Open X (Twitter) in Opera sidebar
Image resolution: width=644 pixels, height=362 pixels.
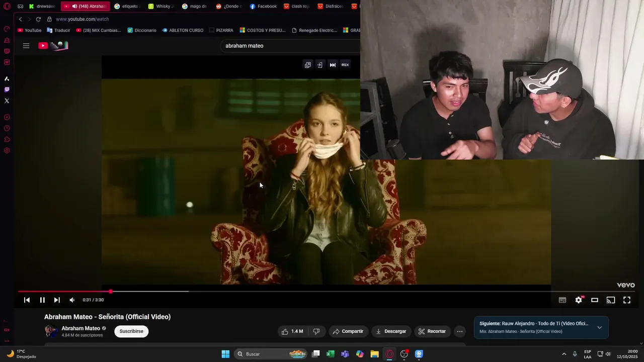7,101
